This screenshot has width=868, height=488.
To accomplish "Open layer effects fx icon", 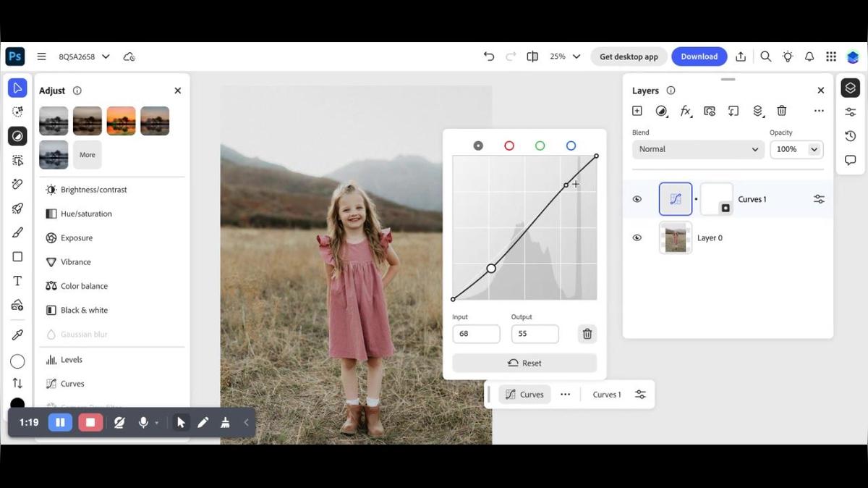I will 686,111.
